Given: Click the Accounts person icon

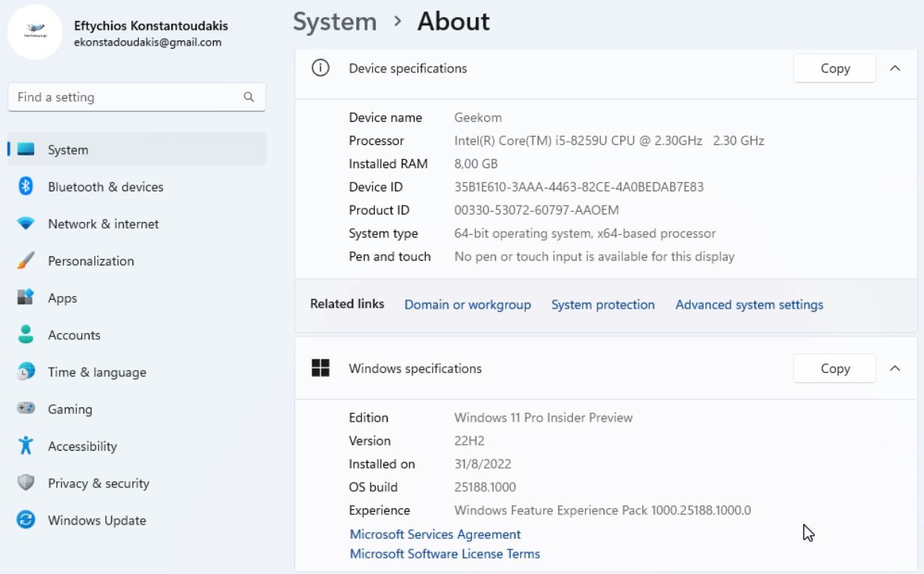Looking at the screenshot, I should [26, 335].
